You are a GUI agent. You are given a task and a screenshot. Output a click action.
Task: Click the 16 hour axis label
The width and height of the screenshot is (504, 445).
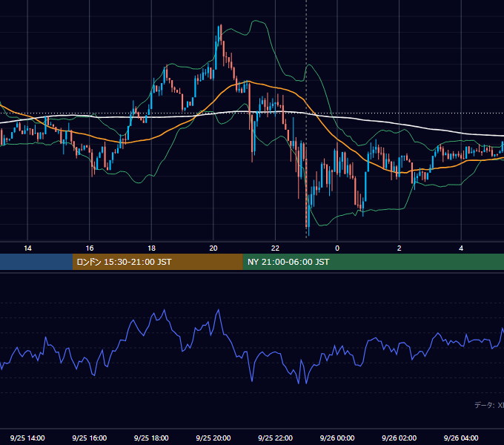(90, 248)
